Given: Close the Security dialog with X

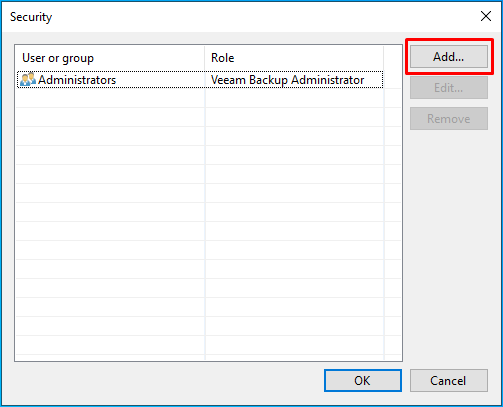Looking at the screenshot, I should click(486, 16).
